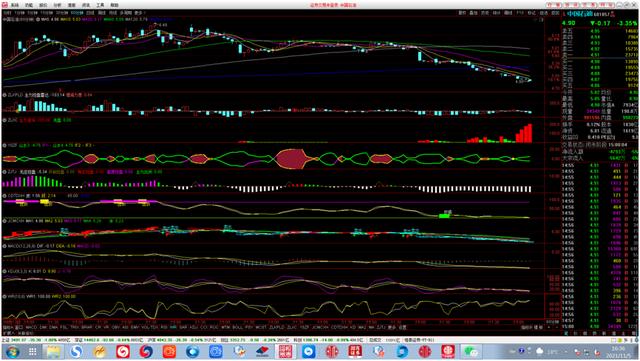Viewport: 640px width, 361px height.
Task: Open settings gear beside JCMCXH indicator label
Action: click(4, 221)
